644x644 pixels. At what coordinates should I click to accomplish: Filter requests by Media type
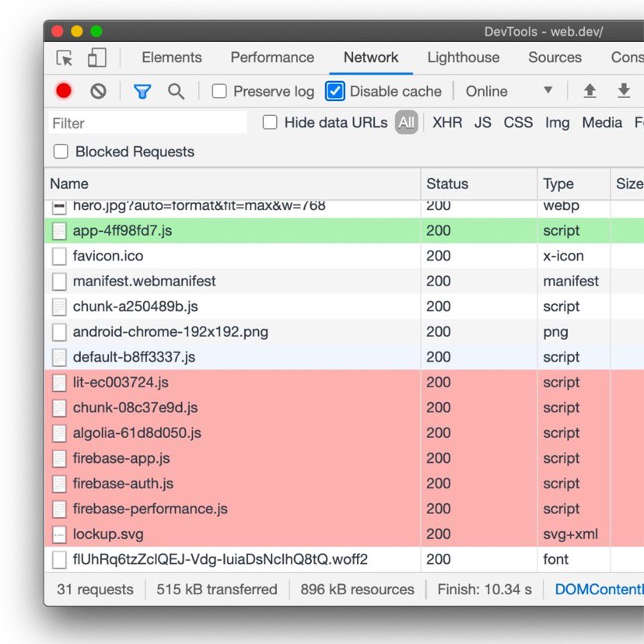[x=602, y=122]
